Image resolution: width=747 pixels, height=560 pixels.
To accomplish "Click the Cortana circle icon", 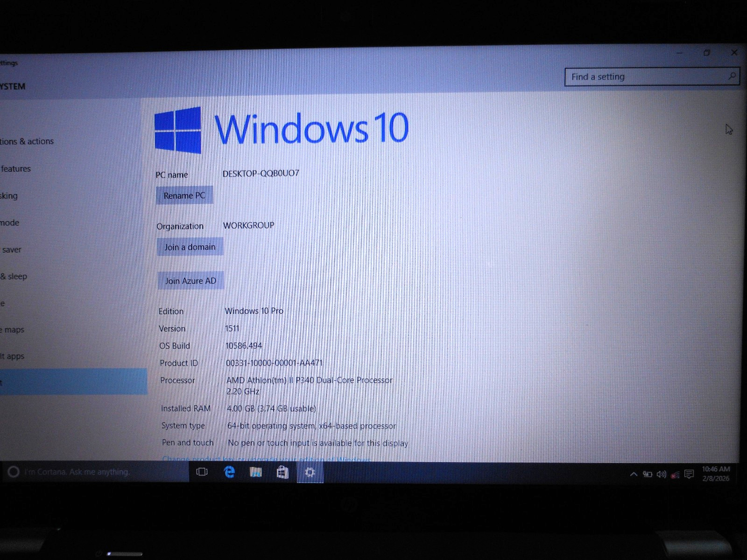I will coord(14,472).
